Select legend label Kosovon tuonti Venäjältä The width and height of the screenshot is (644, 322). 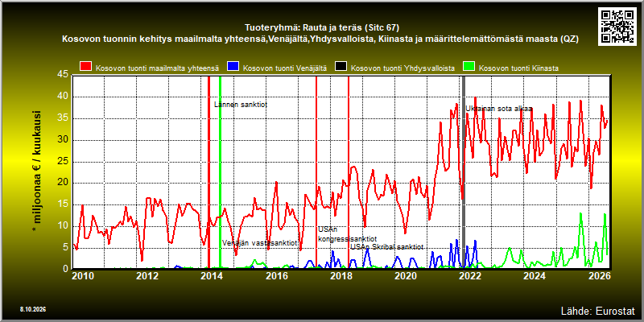click(x=285, y=68)
